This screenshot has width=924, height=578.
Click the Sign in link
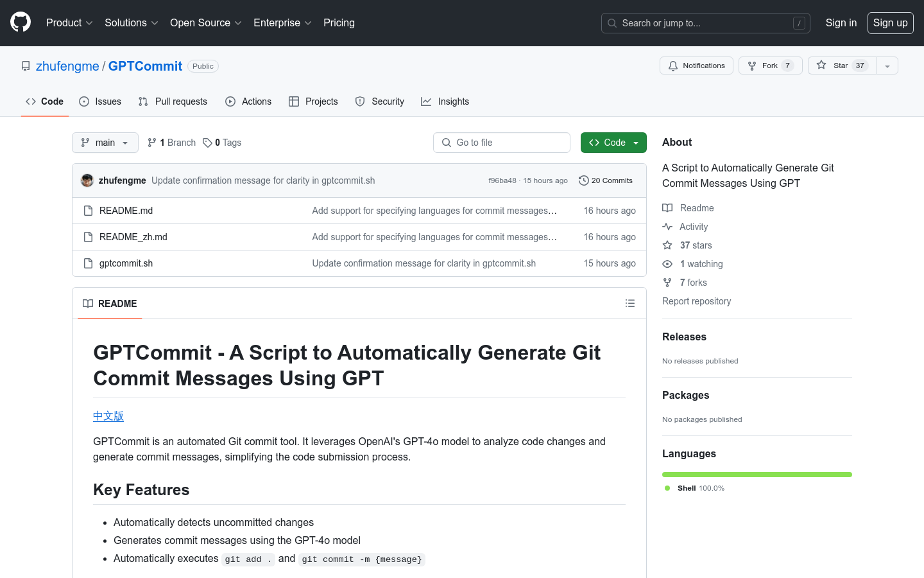point(841,22)
